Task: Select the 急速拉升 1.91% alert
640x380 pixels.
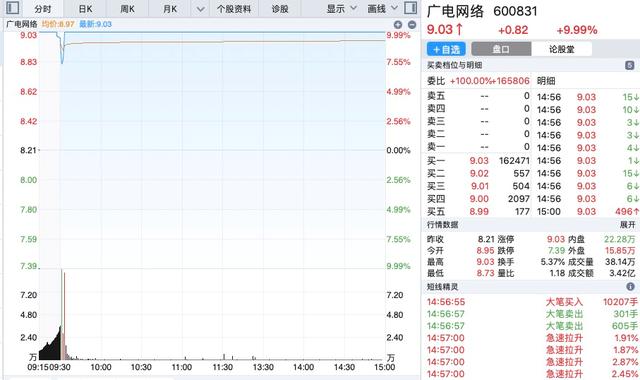Action: coord(532,338)
